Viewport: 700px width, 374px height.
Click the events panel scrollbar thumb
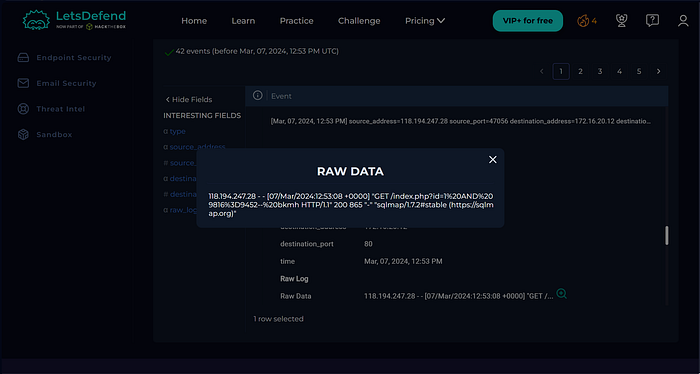[x=667, y=235]
